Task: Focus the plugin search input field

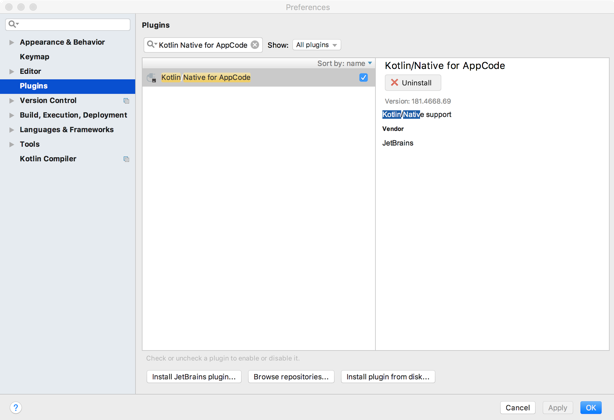Action: pos(203,45)
